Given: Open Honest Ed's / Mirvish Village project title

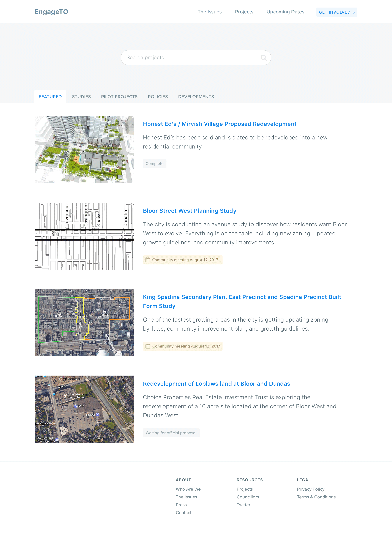Looking at the screenshot, I should tap(220, 124).
